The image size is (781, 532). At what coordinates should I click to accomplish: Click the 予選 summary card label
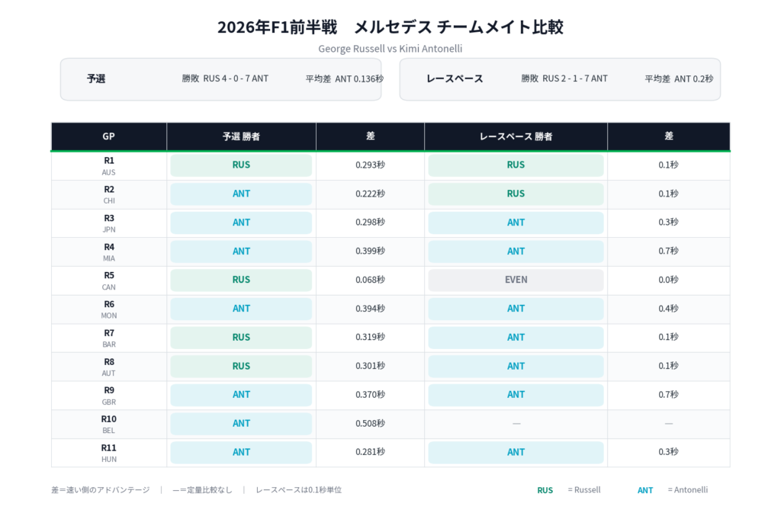(x=96, y=79)
